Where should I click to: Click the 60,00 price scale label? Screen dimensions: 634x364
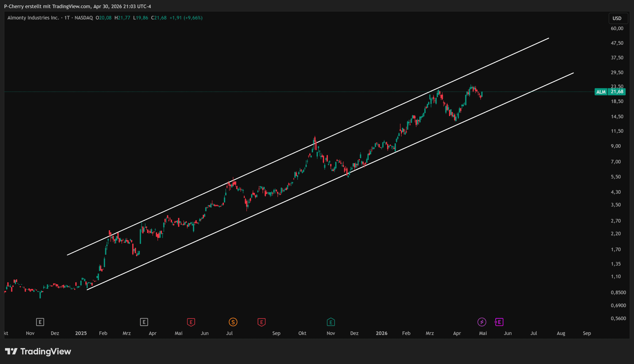[617, 28]
